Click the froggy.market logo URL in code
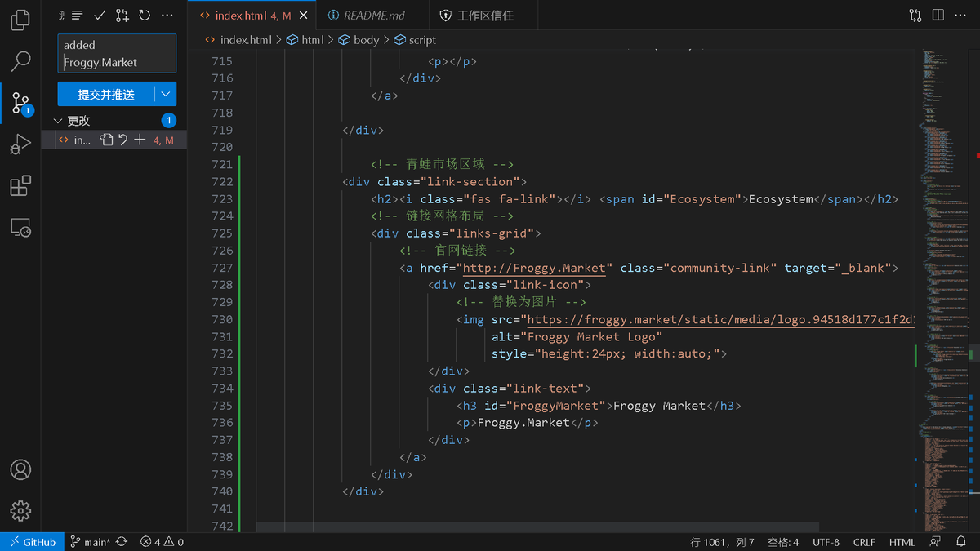Viewport: 980px width, 551px height. (x=720, y=319)
